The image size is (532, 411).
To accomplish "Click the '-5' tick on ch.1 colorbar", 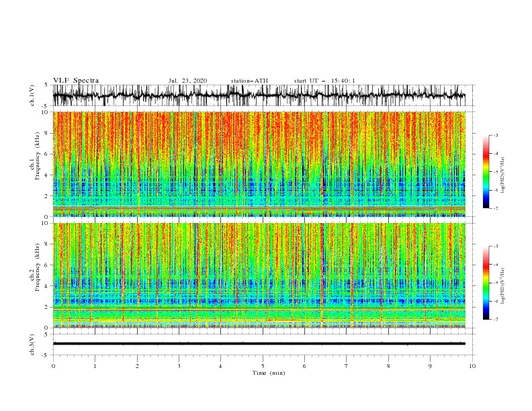I will 496,172.
